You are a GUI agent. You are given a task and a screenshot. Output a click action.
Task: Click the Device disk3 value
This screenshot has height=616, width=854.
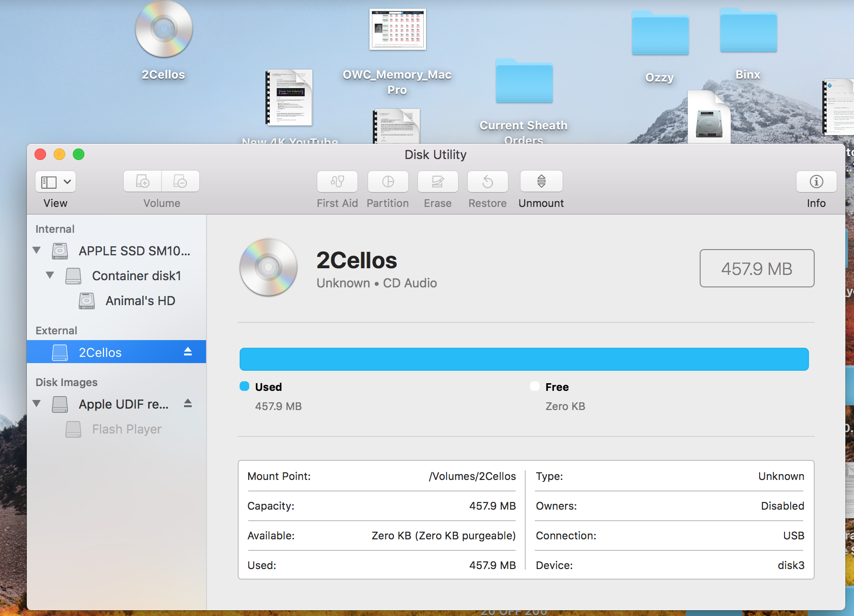pyautogui.click(x=791, y=565)
